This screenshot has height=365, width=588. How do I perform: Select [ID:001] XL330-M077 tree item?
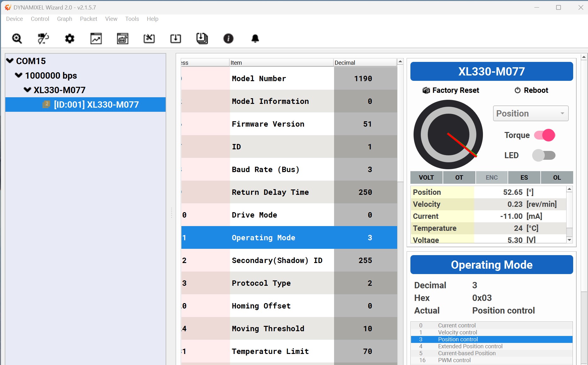[x=85, y=105]
